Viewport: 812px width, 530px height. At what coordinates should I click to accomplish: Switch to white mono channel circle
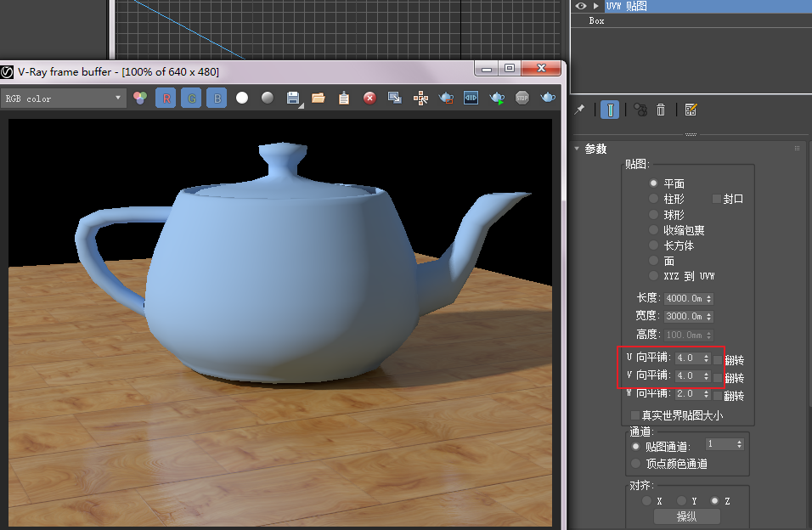242,99
